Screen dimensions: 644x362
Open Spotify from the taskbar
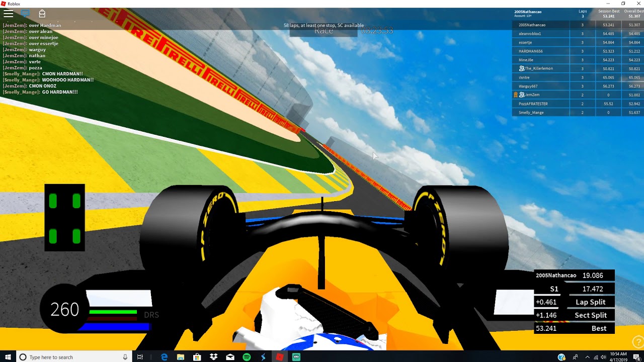pos(247,357)
